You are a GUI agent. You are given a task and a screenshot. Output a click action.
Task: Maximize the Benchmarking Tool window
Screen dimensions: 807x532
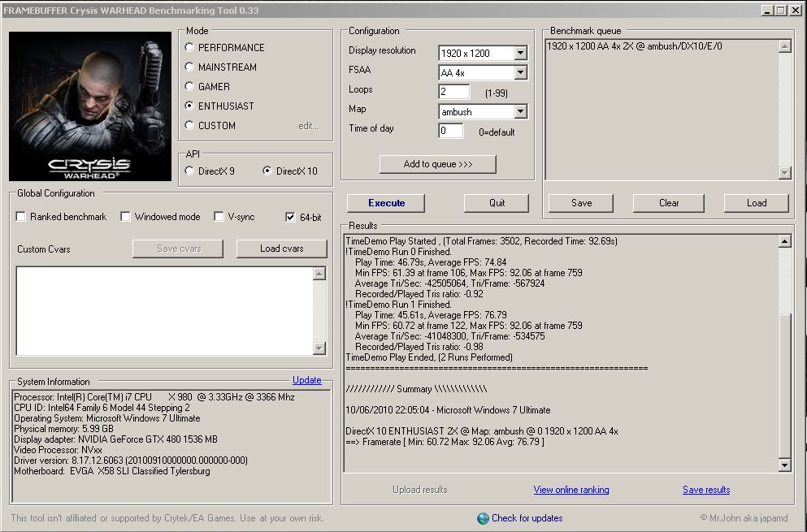click(780, 11)
